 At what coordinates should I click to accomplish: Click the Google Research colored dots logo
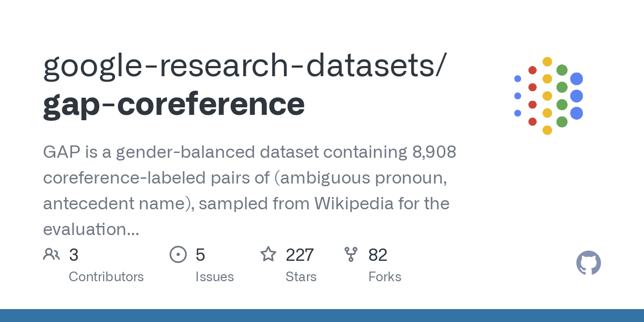point(548,96)
